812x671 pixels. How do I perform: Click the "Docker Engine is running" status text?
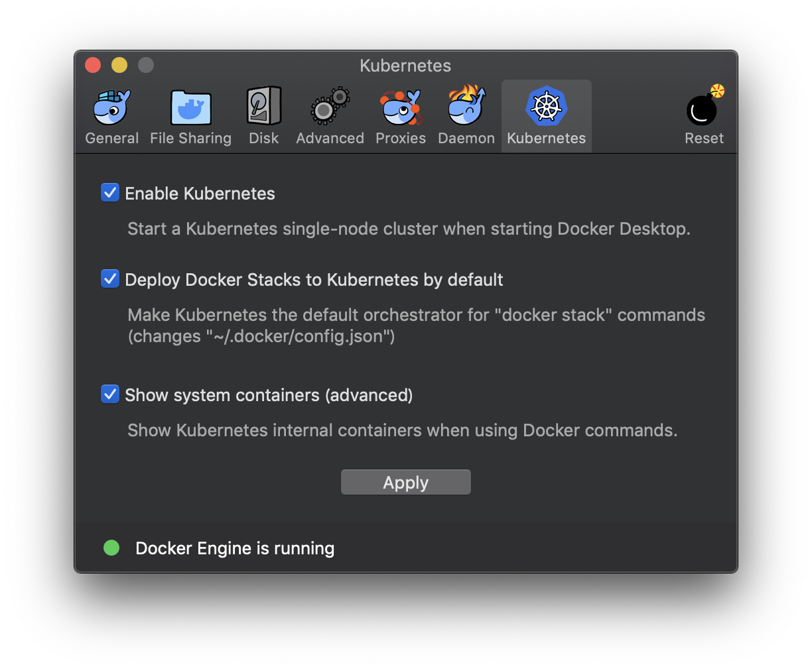click(x=235, y=548)
